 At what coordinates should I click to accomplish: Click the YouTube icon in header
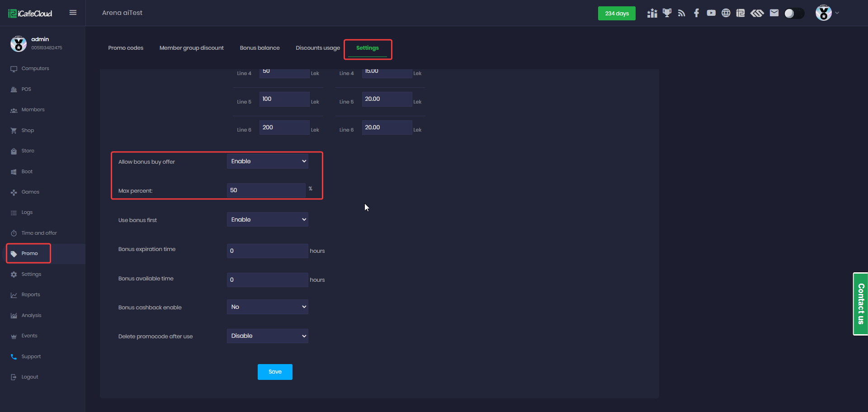coord(711,13)
